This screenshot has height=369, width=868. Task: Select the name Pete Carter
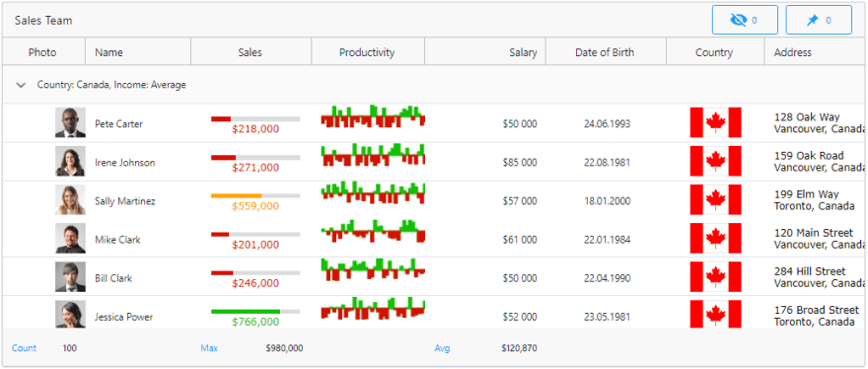coord(118,123)
